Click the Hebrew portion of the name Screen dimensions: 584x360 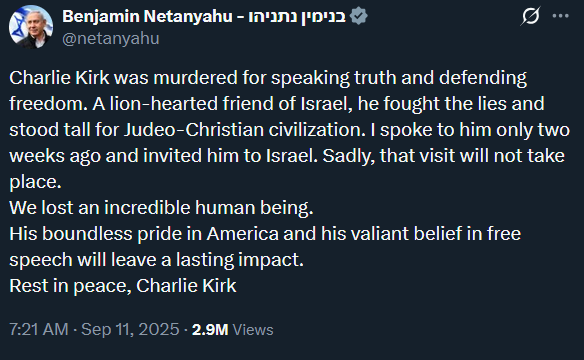tap(297, 16)
